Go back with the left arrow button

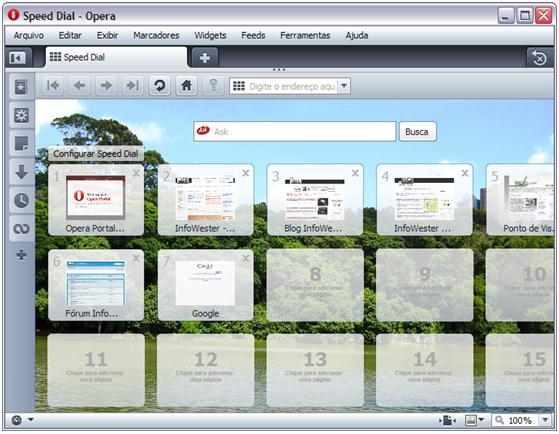[x=80, y=86]
